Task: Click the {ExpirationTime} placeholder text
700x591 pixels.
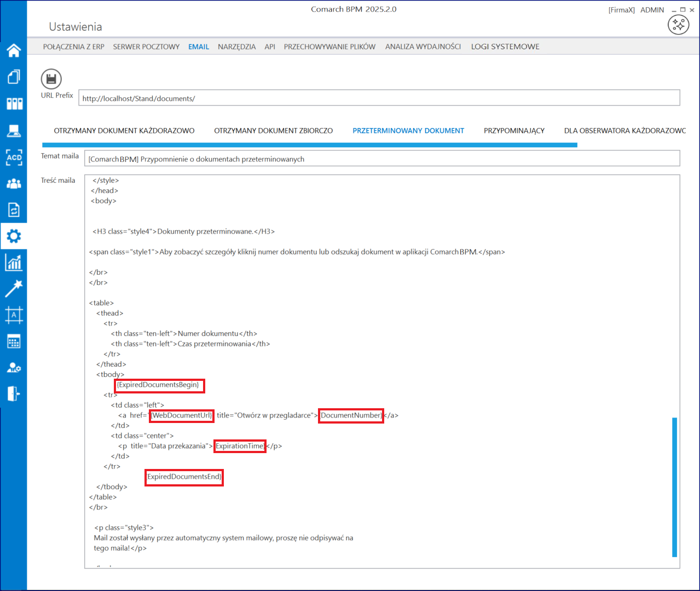Action: (x=240, y=446)
